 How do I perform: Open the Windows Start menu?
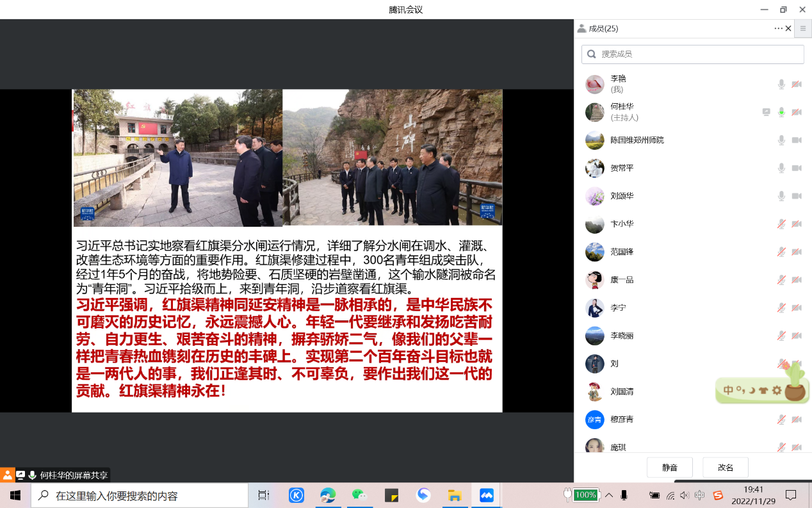[x=15, y=495]
